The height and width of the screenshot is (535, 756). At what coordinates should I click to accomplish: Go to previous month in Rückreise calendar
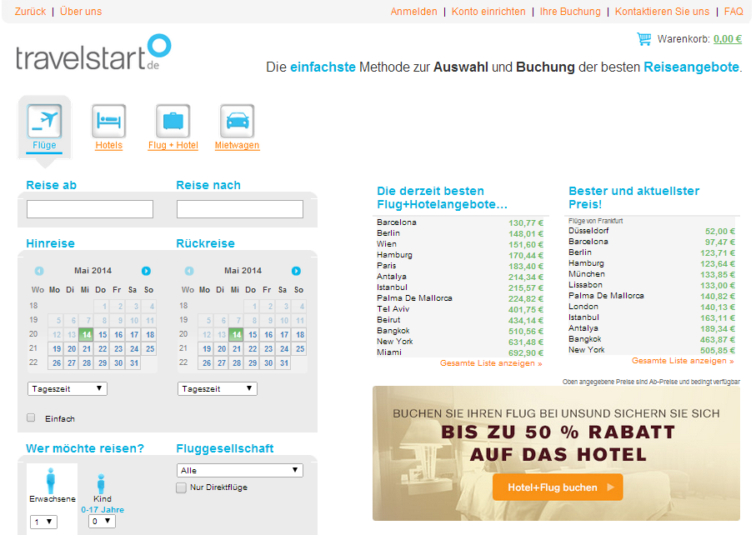point(189,271)
